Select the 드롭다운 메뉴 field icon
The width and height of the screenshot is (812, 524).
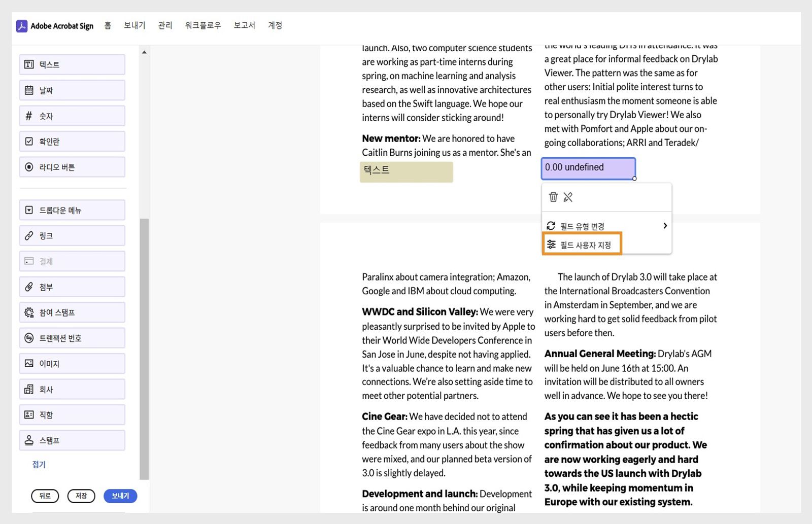[29, 210]
